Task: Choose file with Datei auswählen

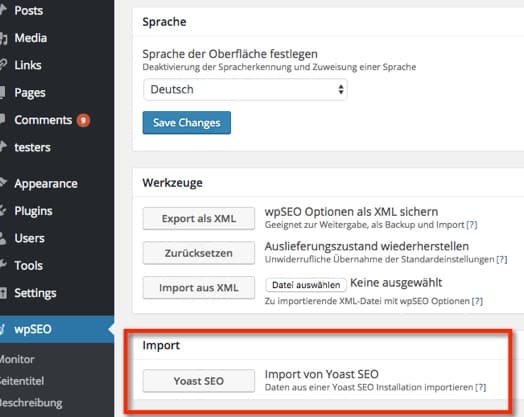Action: pos(306,285)
